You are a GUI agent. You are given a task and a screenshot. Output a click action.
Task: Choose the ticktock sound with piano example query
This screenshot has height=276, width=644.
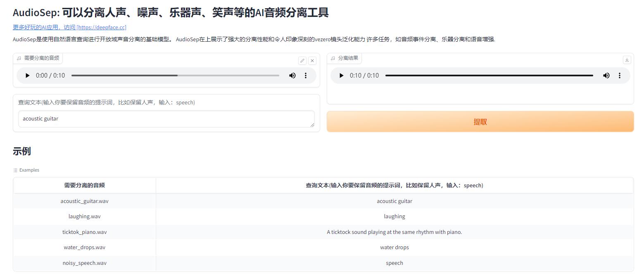[394, 232]
